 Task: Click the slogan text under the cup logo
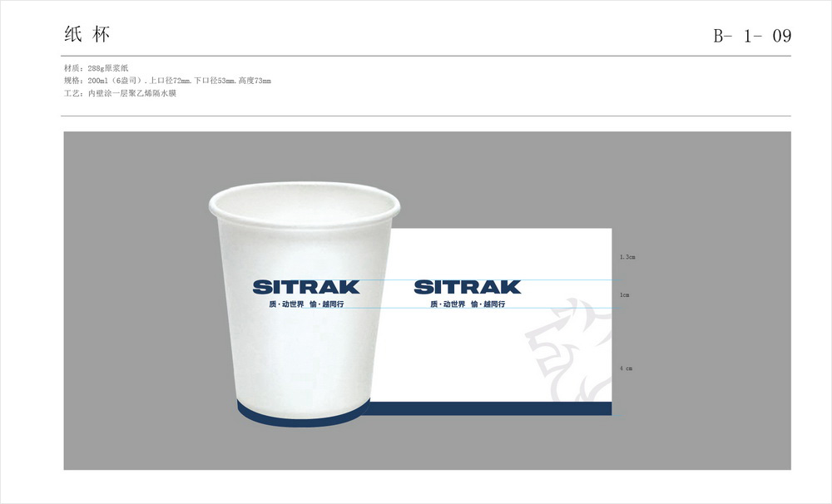[x=306, y=305]
